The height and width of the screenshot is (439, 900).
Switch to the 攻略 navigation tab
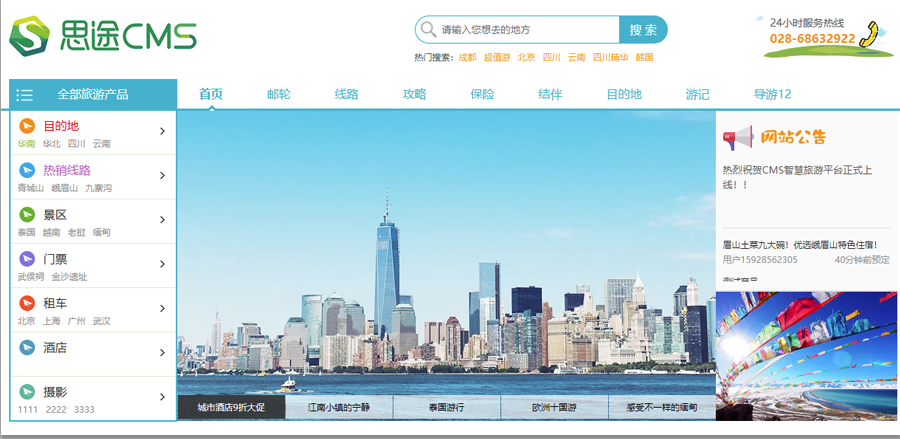415,95
